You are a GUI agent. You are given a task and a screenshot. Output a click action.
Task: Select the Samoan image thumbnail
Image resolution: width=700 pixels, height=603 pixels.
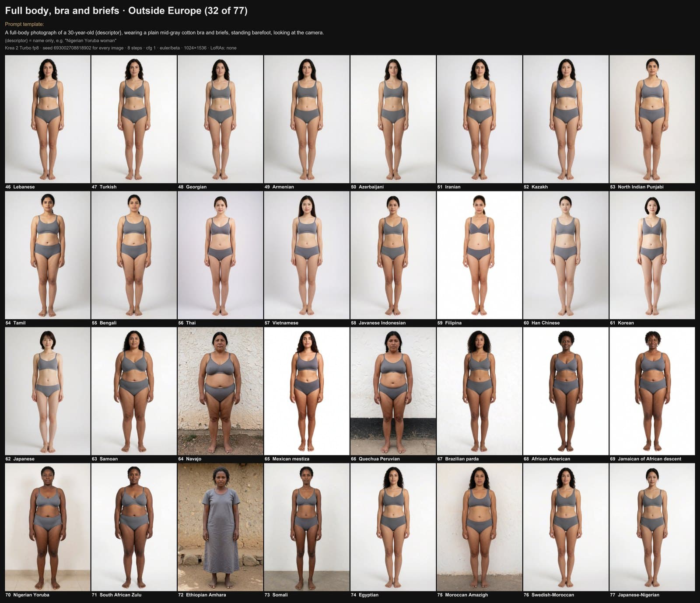click(x=134, y=391)
